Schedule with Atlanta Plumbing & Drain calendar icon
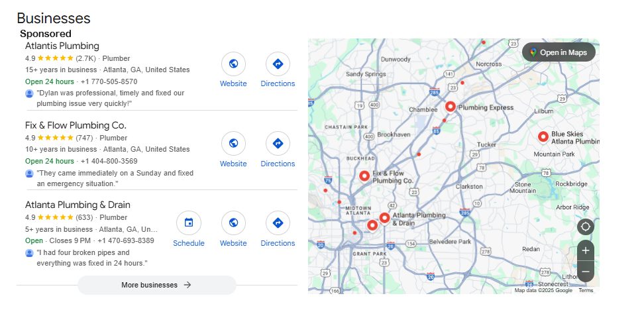The width and height of the screenshot is (644, 310). click(189, 223)
